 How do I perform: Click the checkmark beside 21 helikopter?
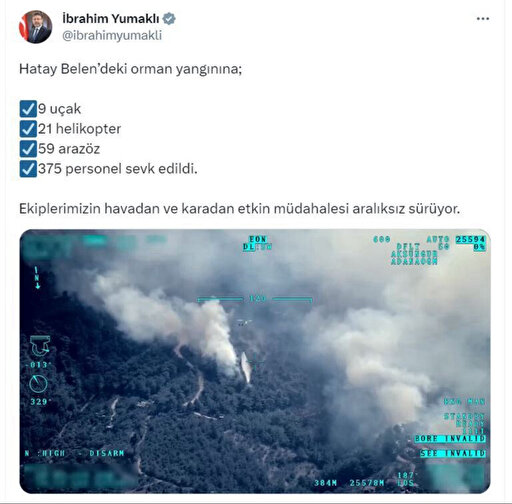click(28, 129)
